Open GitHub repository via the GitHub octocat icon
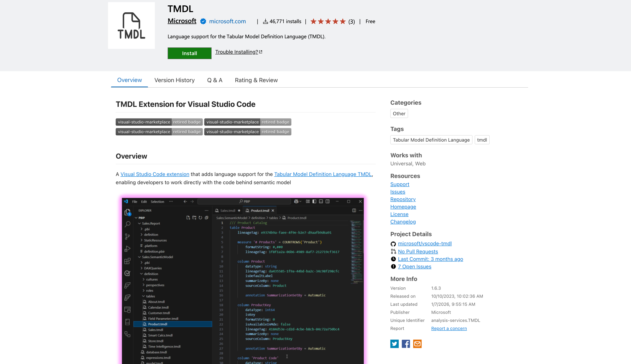 click(x=393, y=244)
